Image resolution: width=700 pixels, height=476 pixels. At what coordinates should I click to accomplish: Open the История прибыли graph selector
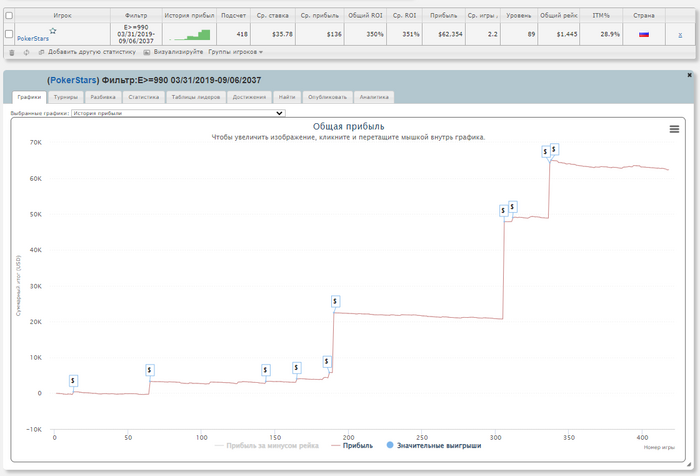click(x=178, y=113)
